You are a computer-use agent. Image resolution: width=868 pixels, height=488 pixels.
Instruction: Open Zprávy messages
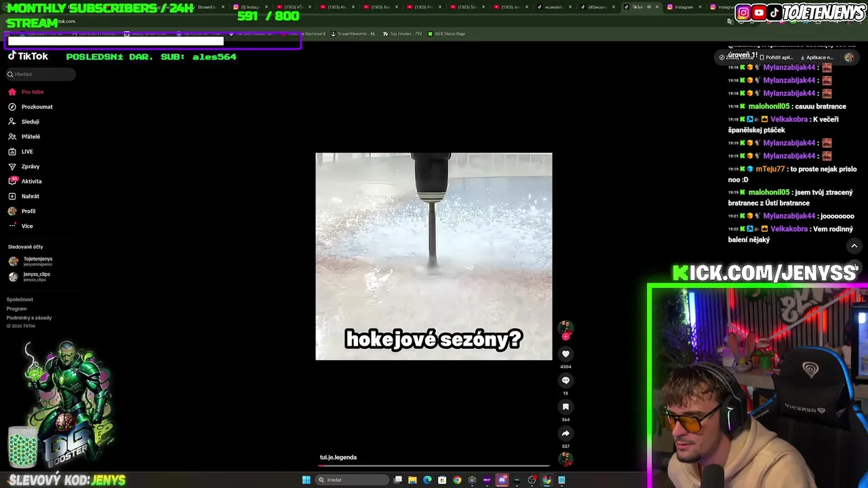click(24, 166)
